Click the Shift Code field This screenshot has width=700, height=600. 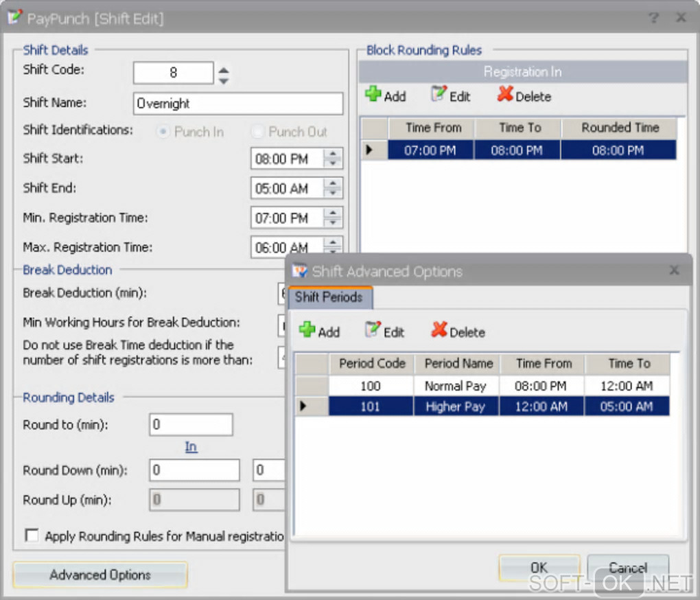point(173,73)
